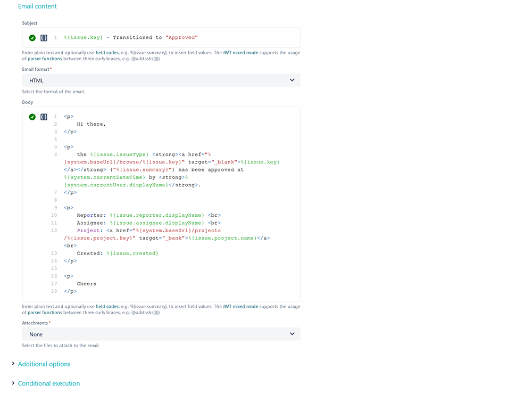Click green validation checkmark in Subject field
The width and height of the screenshot is (532, 393).
(32, 38)
